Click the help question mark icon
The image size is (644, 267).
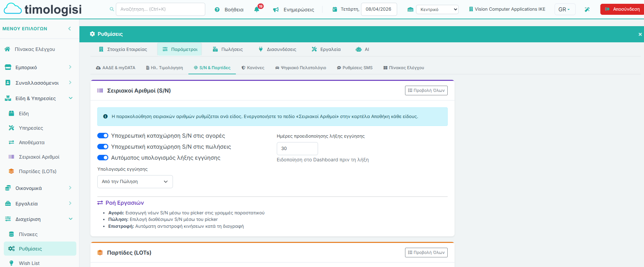217,10
